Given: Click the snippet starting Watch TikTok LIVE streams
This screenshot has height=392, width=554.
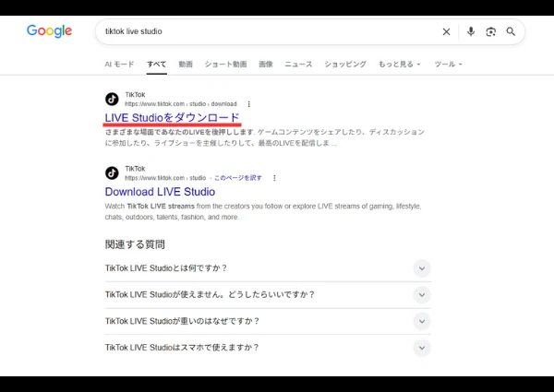Looking at the screenshot, I should click(x=263, y=211).
